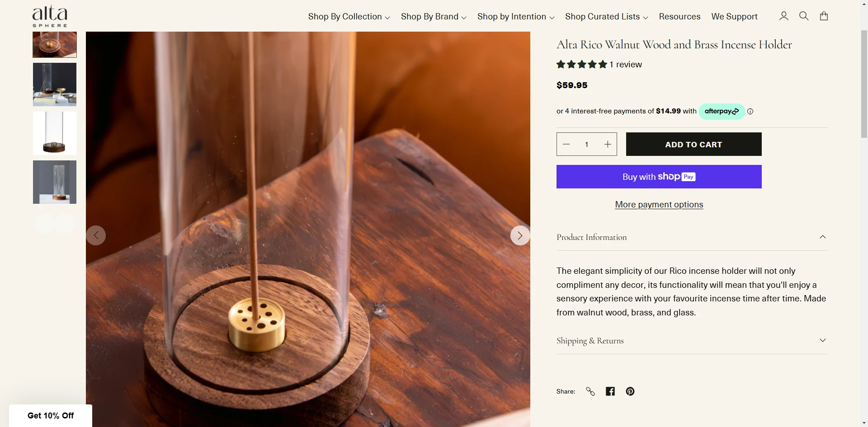Increase the quantity with plus stepper
868x427 pixels.
pos(607,144)
